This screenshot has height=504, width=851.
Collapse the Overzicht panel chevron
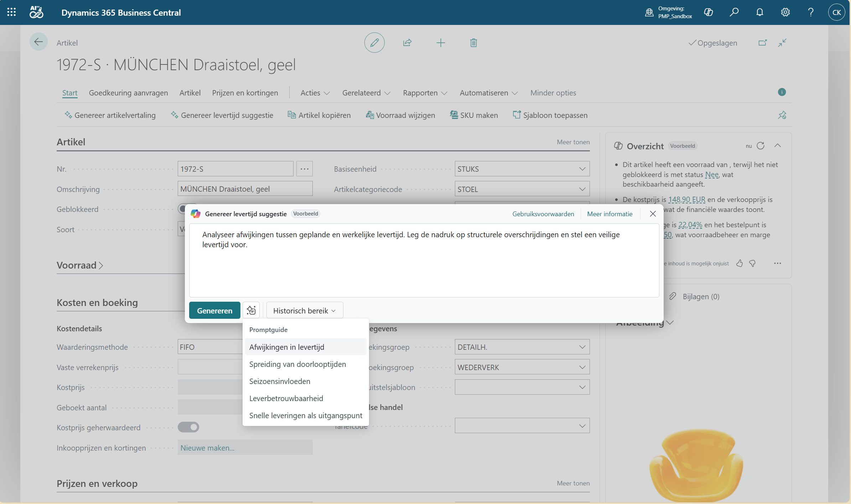tap(778, 146)
